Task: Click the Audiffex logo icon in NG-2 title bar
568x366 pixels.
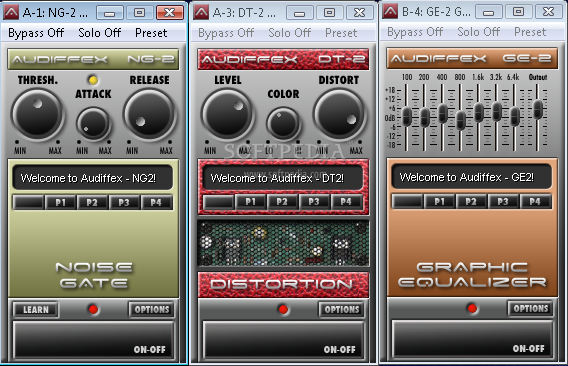Action: tap(11, 12)
